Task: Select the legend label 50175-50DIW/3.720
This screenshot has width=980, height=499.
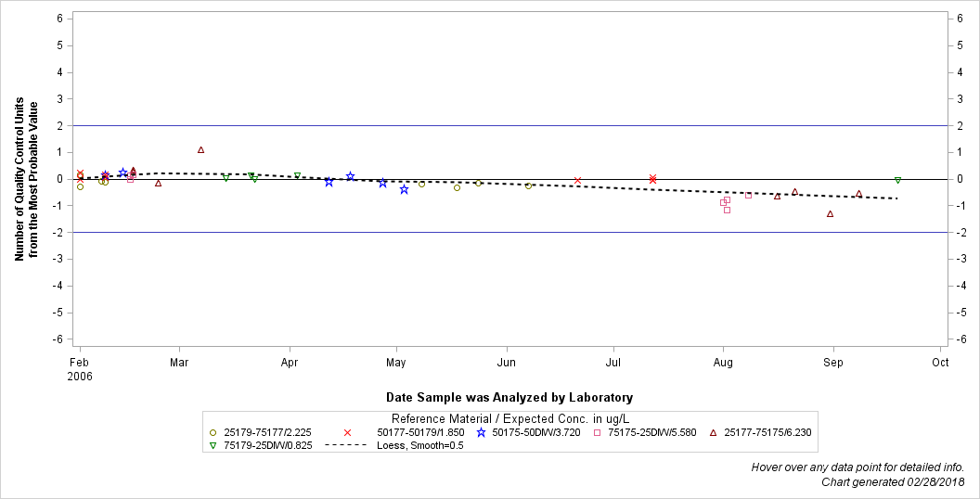Action: pyautogui.click(x=536, y=432)
